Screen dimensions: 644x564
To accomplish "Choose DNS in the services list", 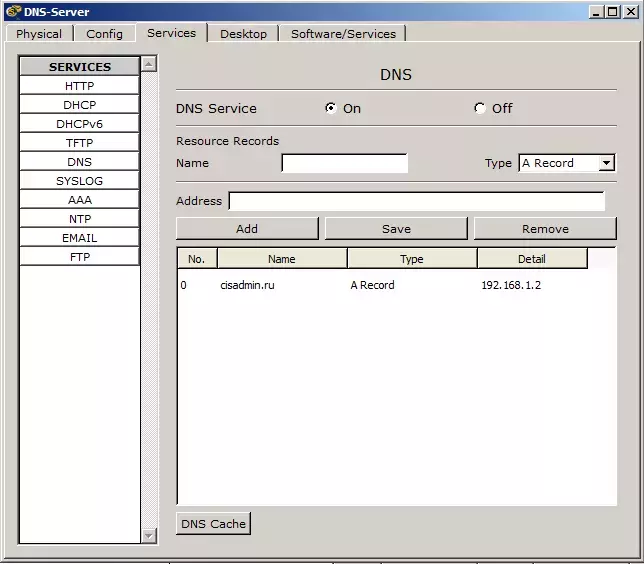I will pos(80,161).
